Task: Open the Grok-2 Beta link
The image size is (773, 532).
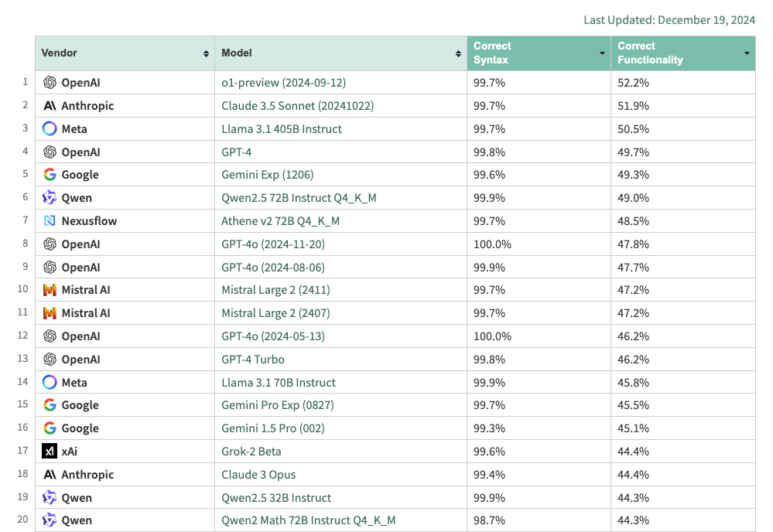Action: [251, 452]
